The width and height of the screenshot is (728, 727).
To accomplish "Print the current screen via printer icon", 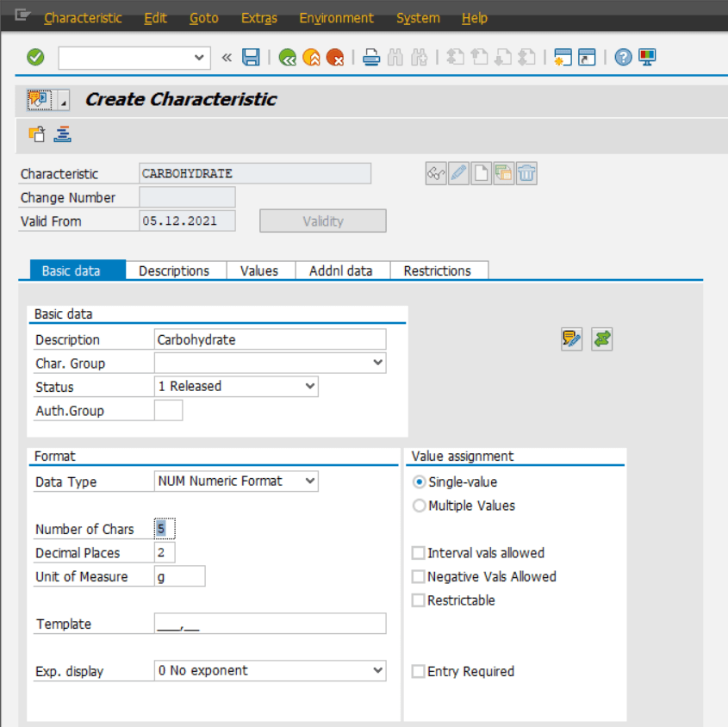I will [x=370, y=56].
